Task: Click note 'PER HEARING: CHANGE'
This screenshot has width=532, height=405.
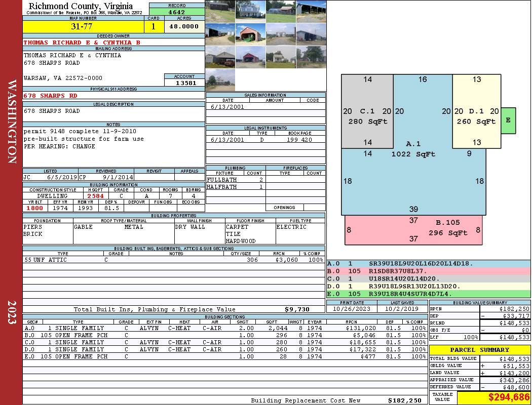Action: pyautogui.click(x=59, y=146)
